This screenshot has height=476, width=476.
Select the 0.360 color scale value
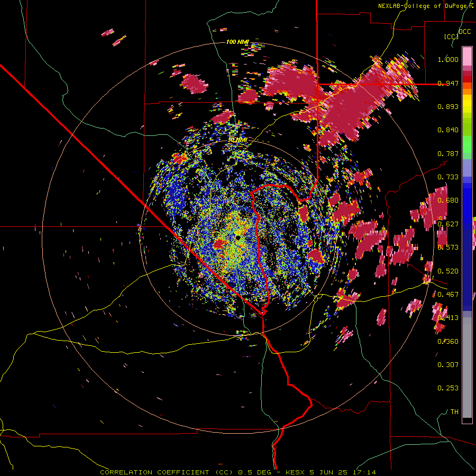[448, 341]
